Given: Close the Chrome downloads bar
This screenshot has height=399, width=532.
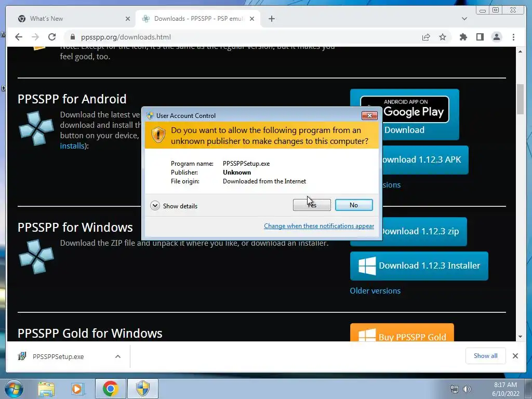Looking at the screenshot, I should 515,356.
